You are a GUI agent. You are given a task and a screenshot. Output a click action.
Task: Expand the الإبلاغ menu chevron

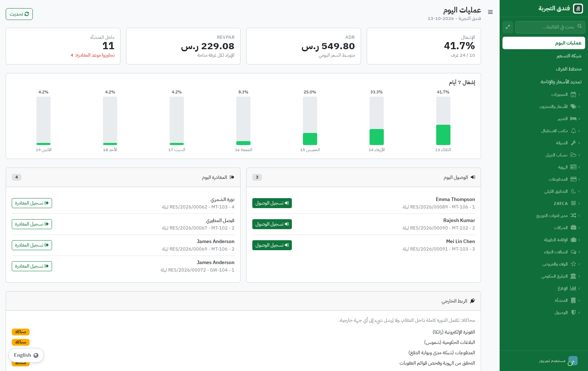pos(579,288)
